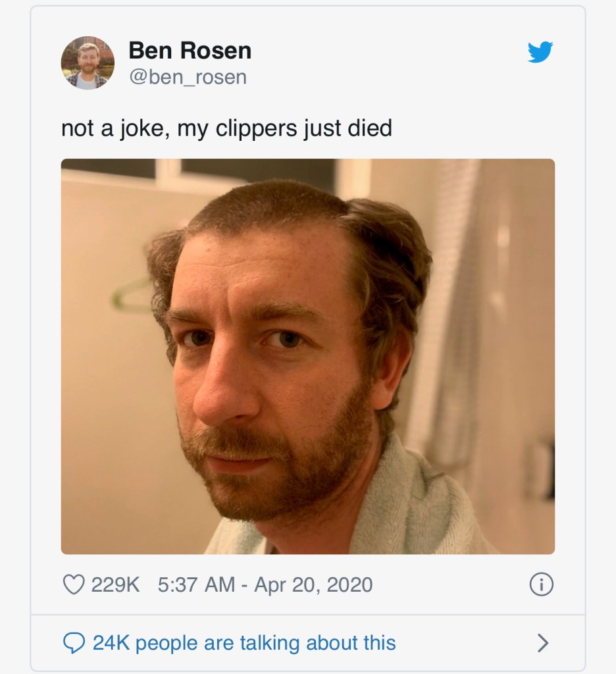Click the blue speech bubble reply icon

click(74, 642)
